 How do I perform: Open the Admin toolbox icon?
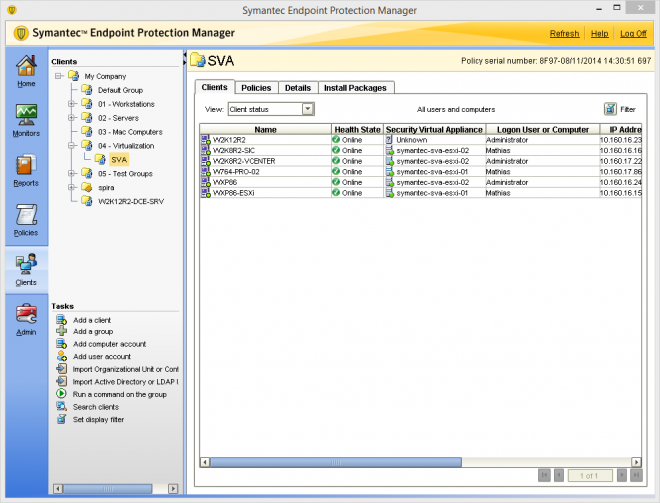tap(26, 314)
